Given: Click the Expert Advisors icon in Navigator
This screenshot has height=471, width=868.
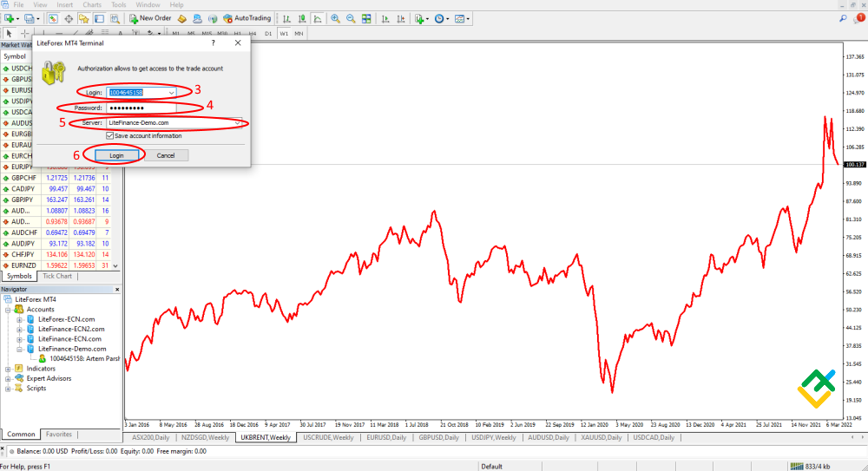Looking at the screenshot, I should (19, 378).
